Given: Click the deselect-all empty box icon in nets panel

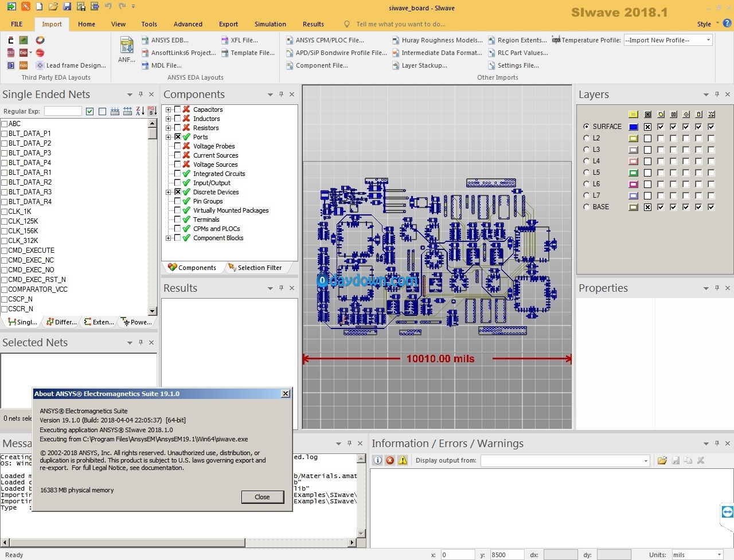Looking at the screenshot, I should pyautogui.click(x=102, y=111).
